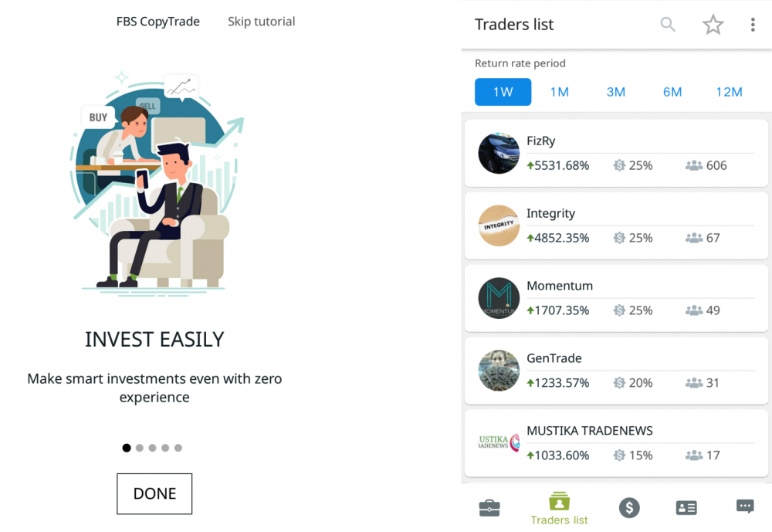This screenshot has height=532, width=772.
Task: Switch return rate period to 1M
Action: [x=559, y=92]
